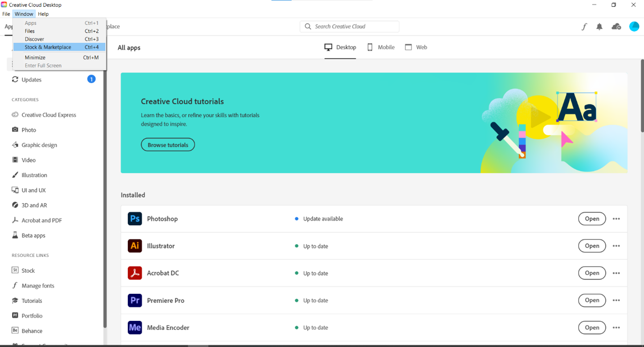
Task: Open Media Encoder with its Open button
Action: [592, 327]
